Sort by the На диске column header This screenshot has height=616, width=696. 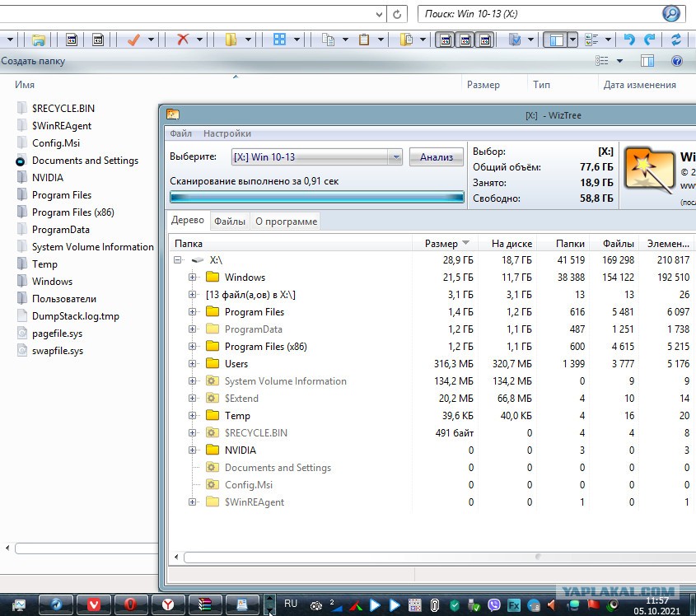[x=509, y=244]
